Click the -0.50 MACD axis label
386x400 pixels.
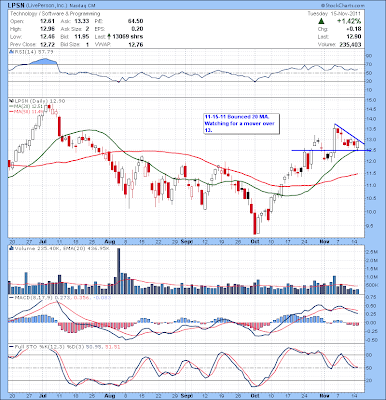pyautogui.click(x=372, y=340)
